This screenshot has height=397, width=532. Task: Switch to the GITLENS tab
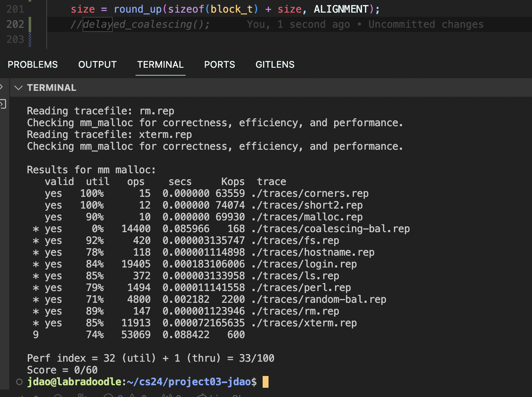coord(275,65)
